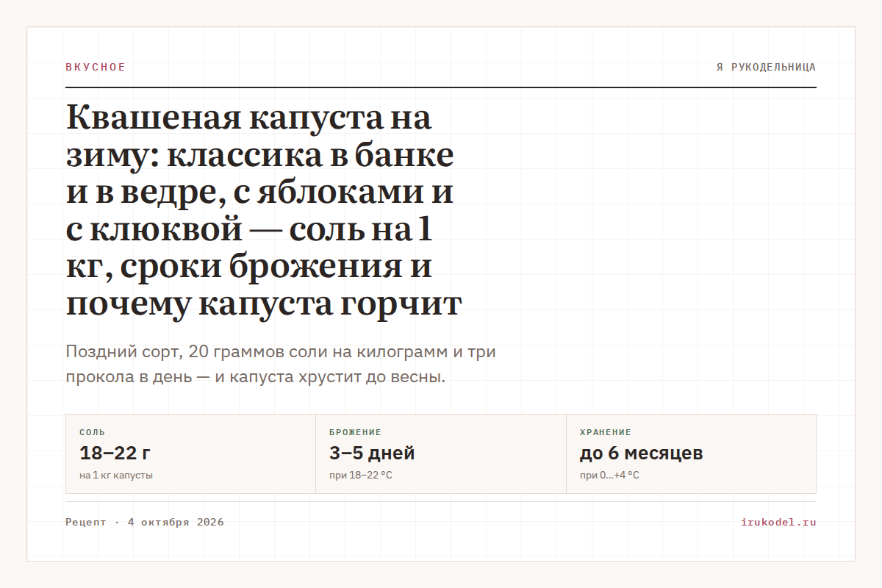882x588 pixels.
Task: Click the Рецепт · 4 октября 2026 date line
Action: click(145, 523)
